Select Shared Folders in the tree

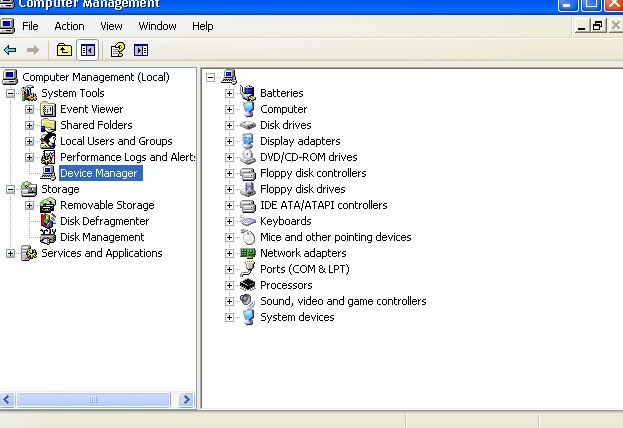pyautogui.click(x=96, y=125)
